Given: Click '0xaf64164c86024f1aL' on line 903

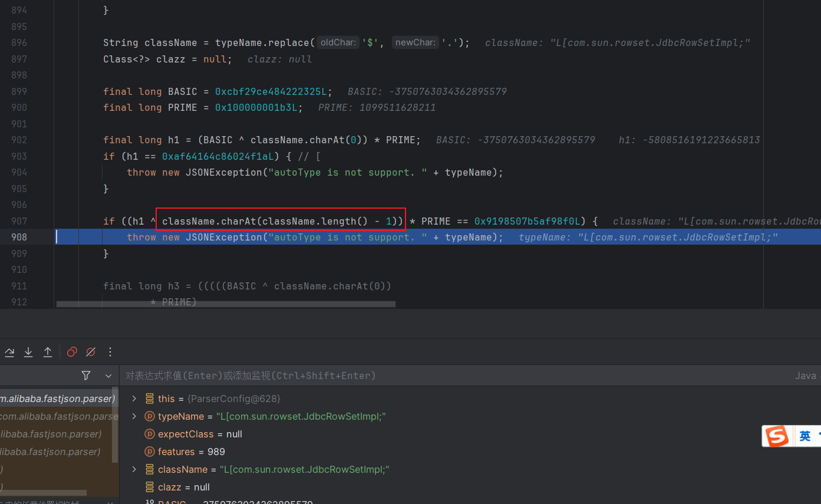Looking at the screenshot, I should [218, 156].
